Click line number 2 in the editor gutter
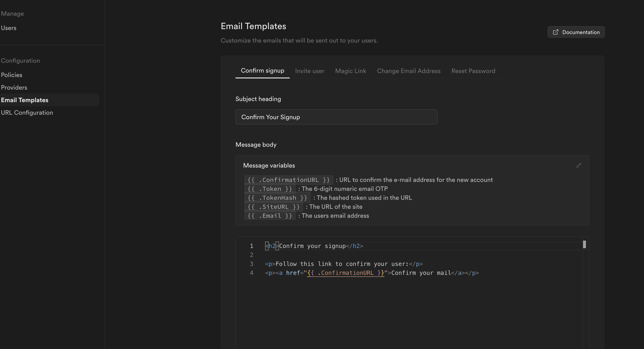644x349 pixels. 251,255
